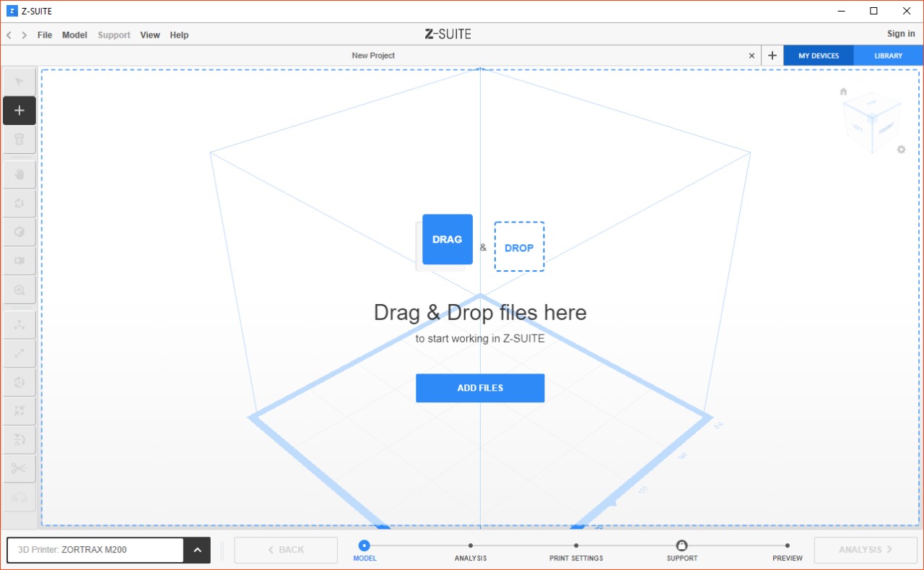Viewport: 924px width, 570px height.
Task: Add a new project tab with plus
Action: (772, 56)
